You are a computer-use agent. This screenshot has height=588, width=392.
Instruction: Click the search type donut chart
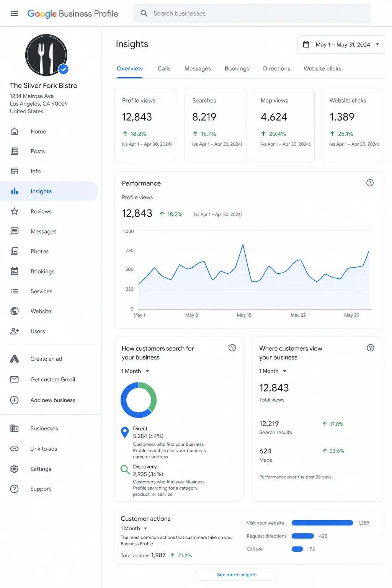(139, 400)
